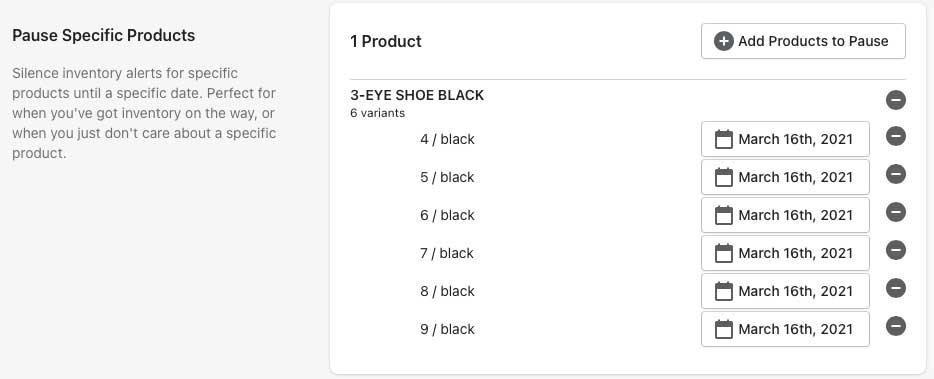Select the 4 / black variant label
Image resolution: width=934 pixels, height=379 pixels.
pyautogui.click(x=447, y=139)
